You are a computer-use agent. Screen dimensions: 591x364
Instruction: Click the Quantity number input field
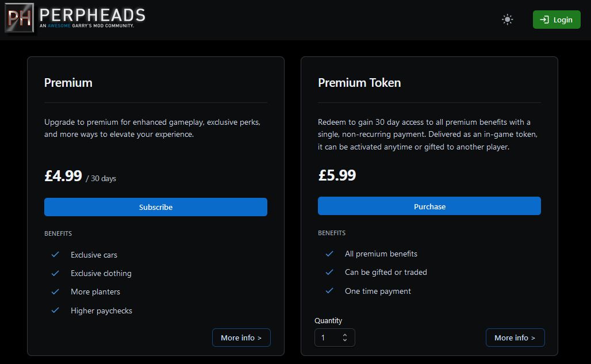pos(328,338)
